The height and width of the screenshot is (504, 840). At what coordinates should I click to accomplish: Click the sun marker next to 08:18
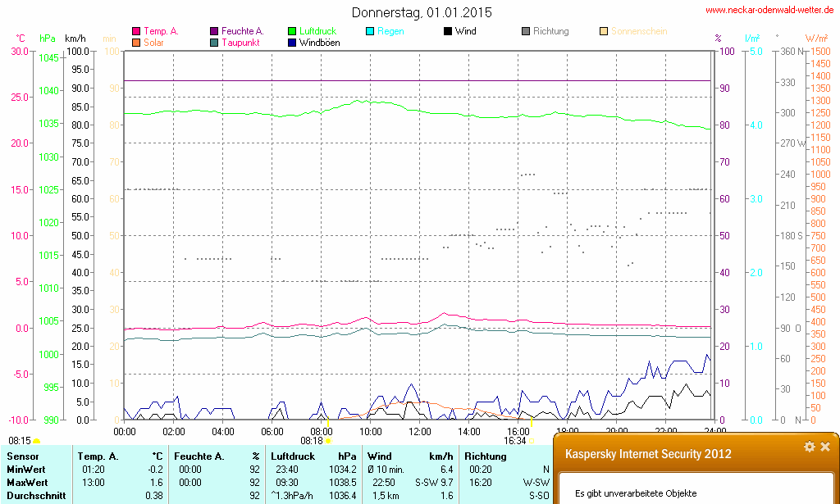329,441
